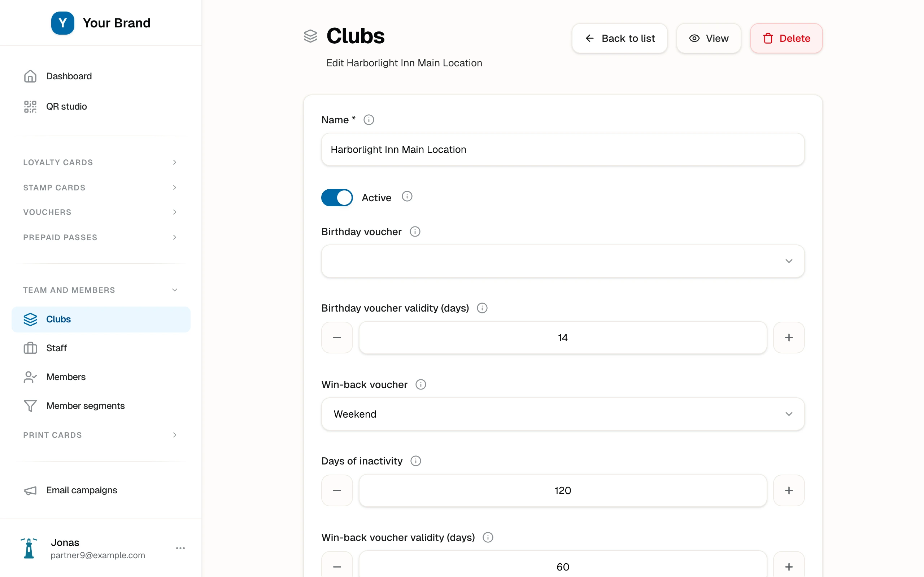Toggle the Active switch off
The width and height of the screenshot is (924, 577).
(x=337, y=198)
